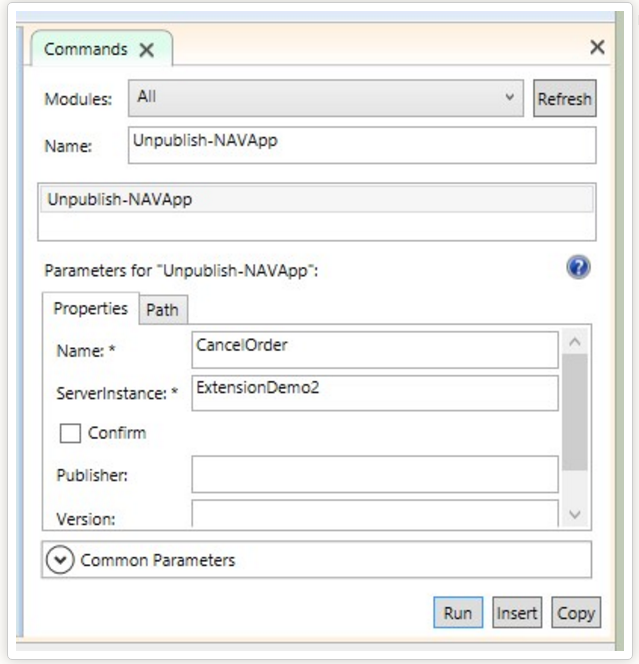Close the Commands tab with its X
The image size is (639, 664).
[147, 50]
